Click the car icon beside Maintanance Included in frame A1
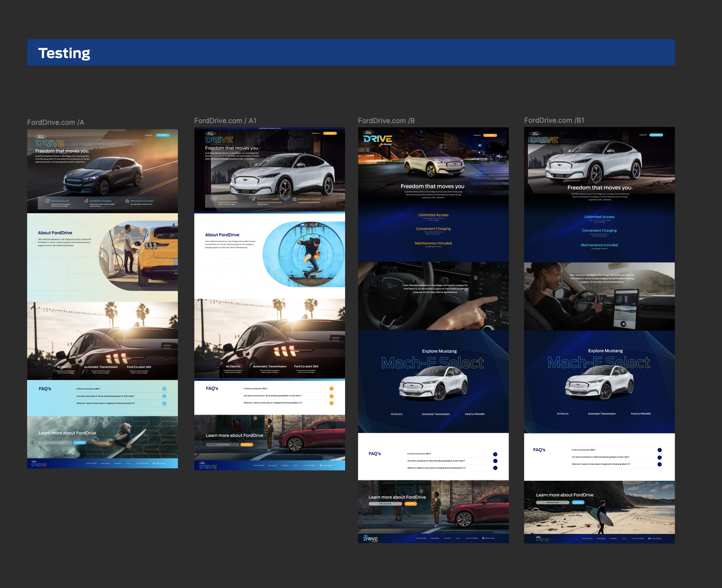 (294, 199)
